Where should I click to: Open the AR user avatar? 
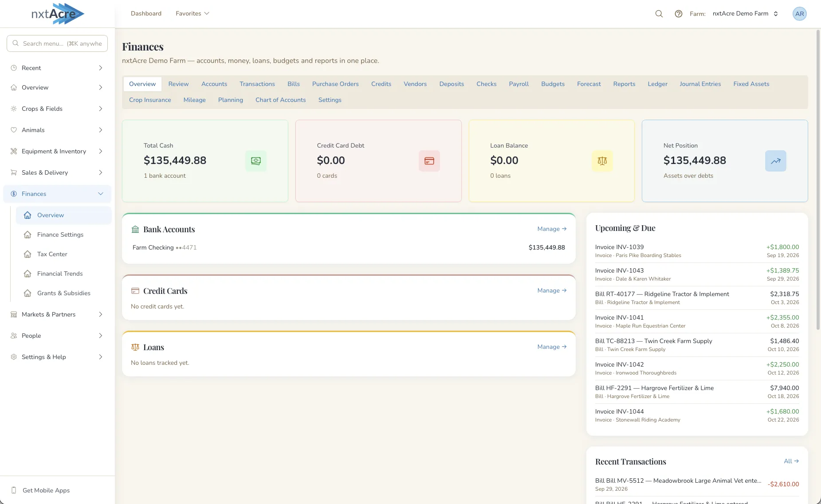[x=799, y=14]
